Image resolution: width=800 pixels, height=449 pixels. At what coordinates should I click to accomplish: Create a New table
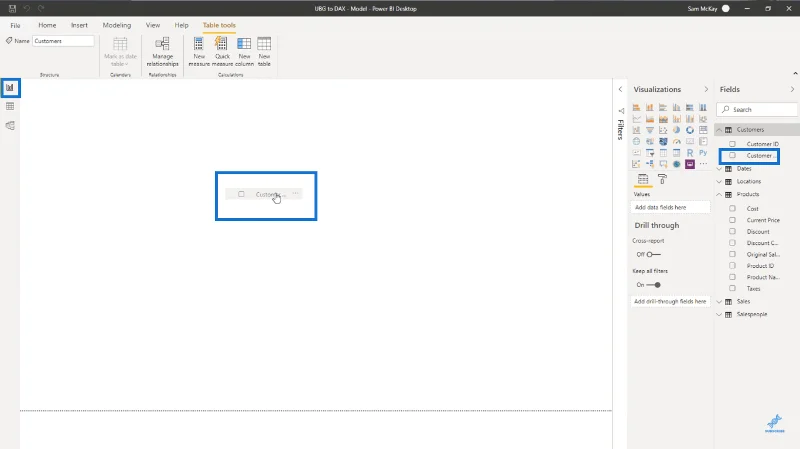click(264, 52)
